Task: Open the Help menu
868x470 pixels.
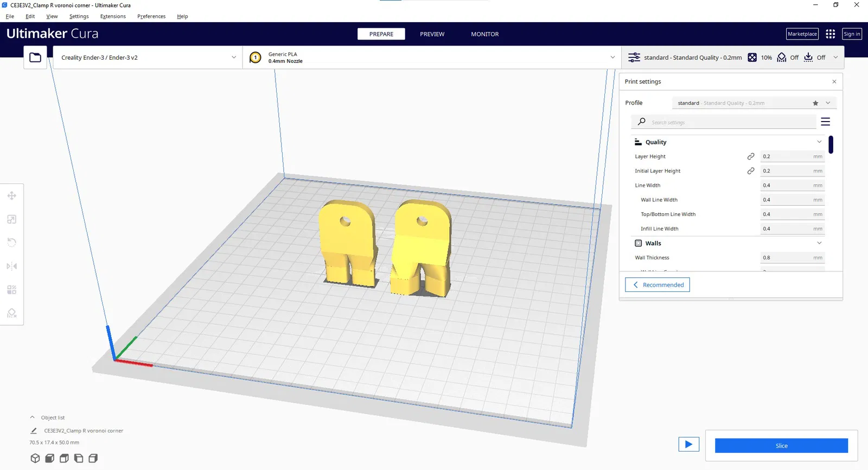Action: (x=182, y=16)
